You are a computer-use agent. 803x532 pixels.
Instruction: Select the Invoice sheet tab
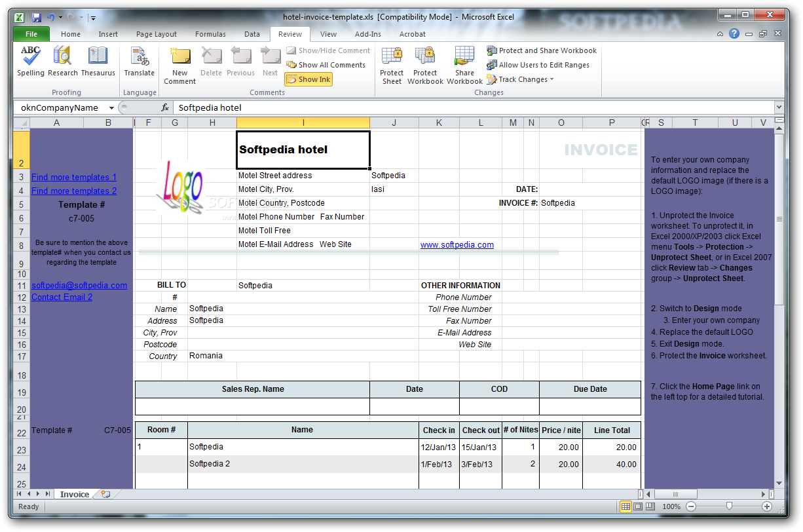pyautogui.click(x=74, y=494)
